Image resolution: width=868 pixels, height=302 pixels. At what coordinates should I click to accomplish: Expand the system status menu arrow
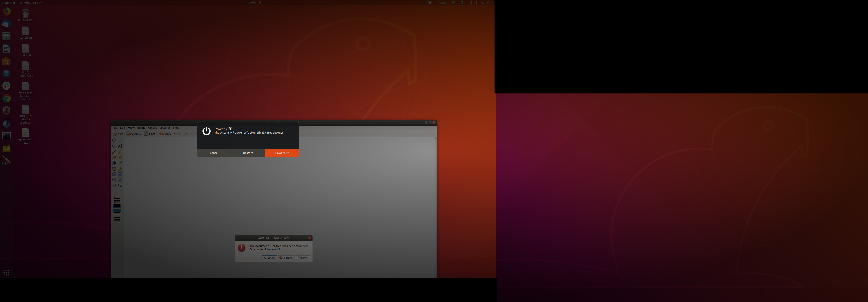(492, 2)
